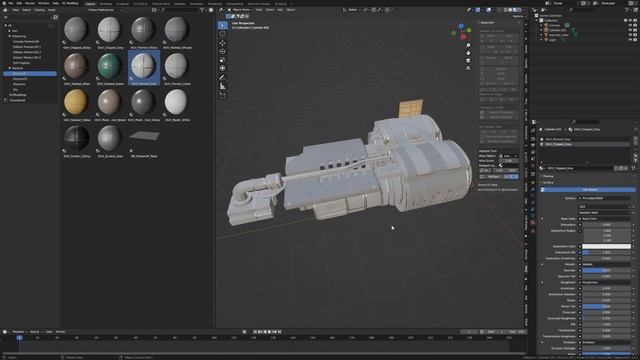The height and width of the screenshot is (360, 640).
Task: Select the Rotate tool
Action: (222, 51)
